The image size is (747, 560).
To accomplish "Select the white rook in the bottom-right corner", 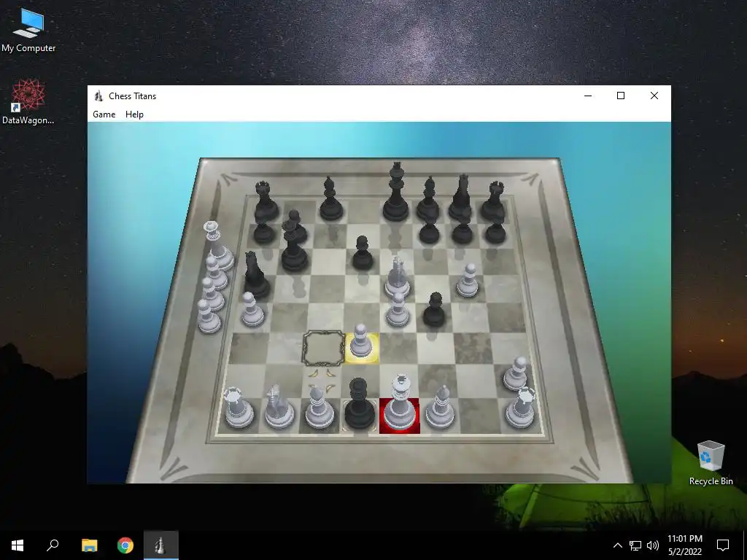I will [x=521, y=408].
